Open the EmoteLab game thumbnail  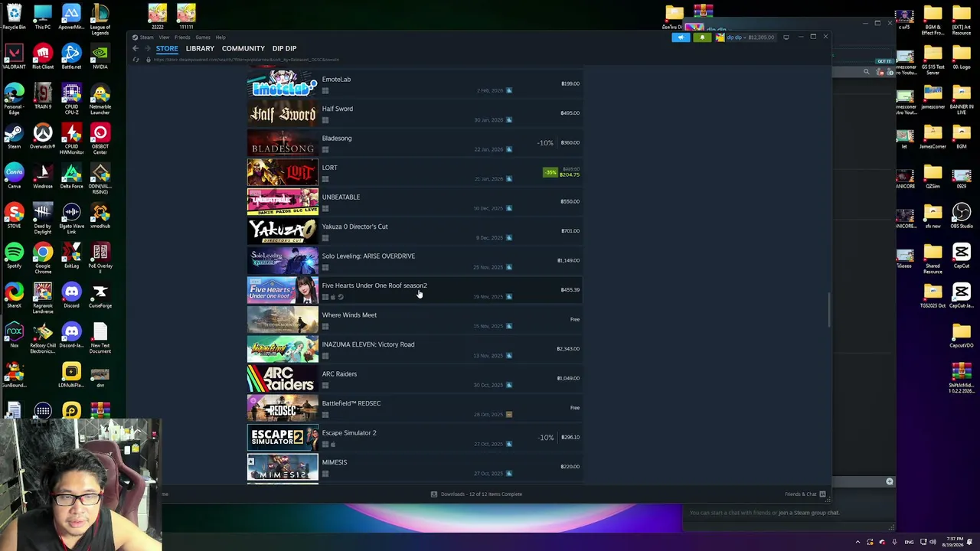(x=283, y=83)
